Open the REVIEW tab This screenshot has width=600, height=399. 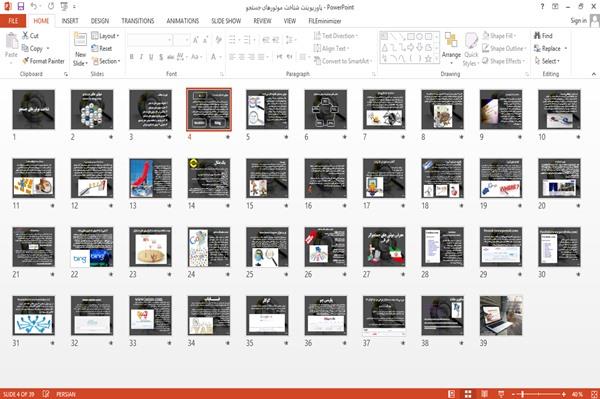tap(262, 21)
